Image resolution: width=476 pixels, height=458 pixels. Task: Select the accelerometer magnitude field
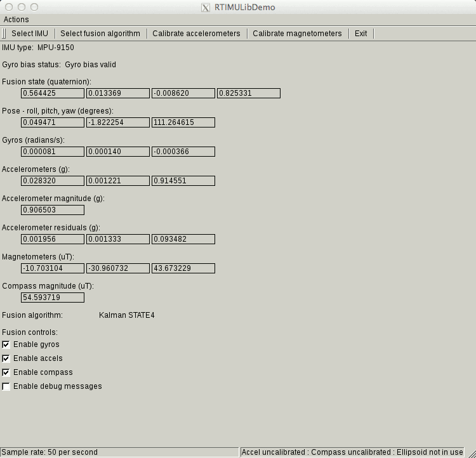52,210
